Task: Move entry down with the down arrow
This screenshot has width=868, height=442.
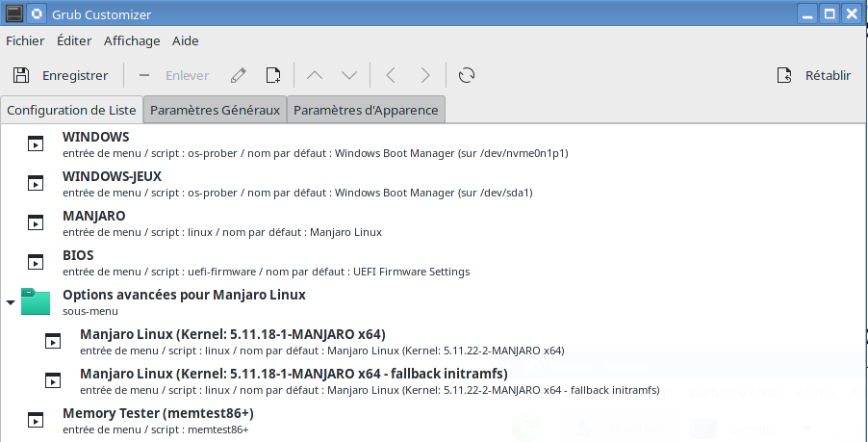Action: [349, 75]
